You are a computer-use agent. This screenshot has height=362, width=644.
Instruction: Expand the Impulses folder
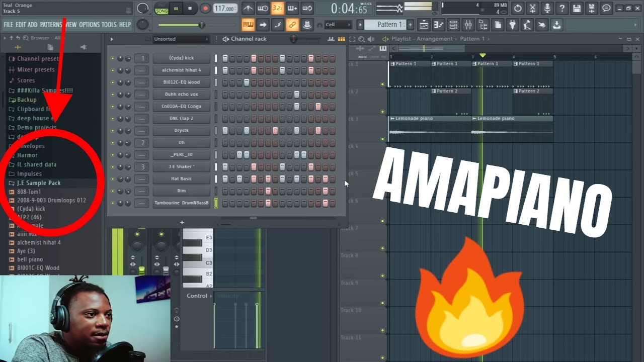(x=25, y=173)
